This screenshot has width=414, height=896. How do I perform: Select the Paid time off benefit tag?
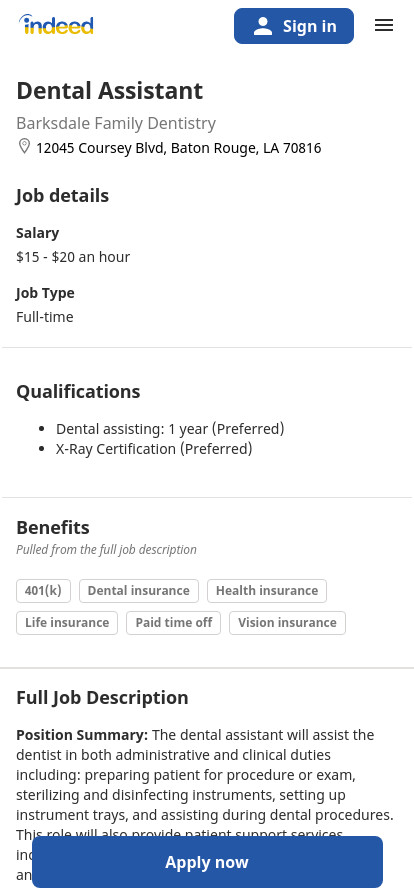pos(174,623)
